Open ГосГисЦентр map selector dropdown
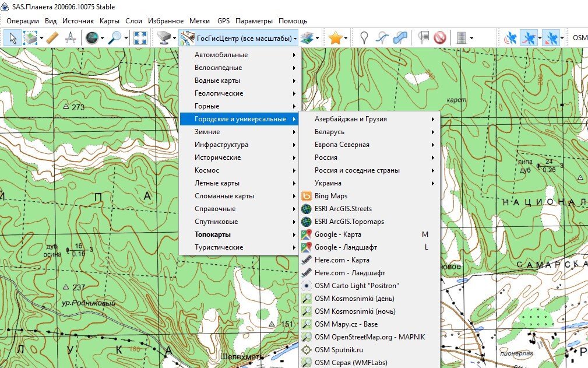This screenshot has height=368, width=588. coord(238,38)
